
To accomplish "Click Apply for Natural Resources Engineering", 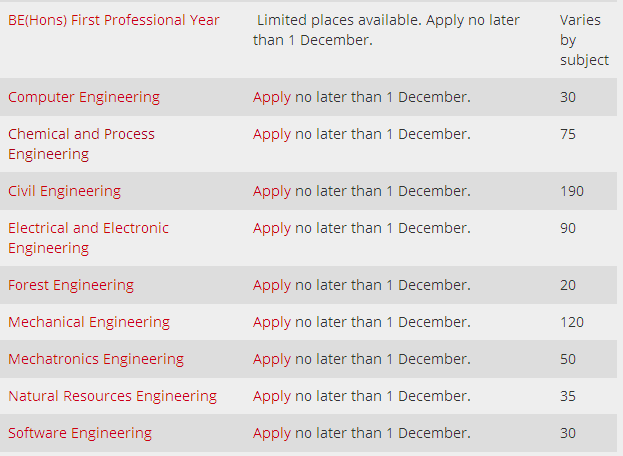I will 272,396.
